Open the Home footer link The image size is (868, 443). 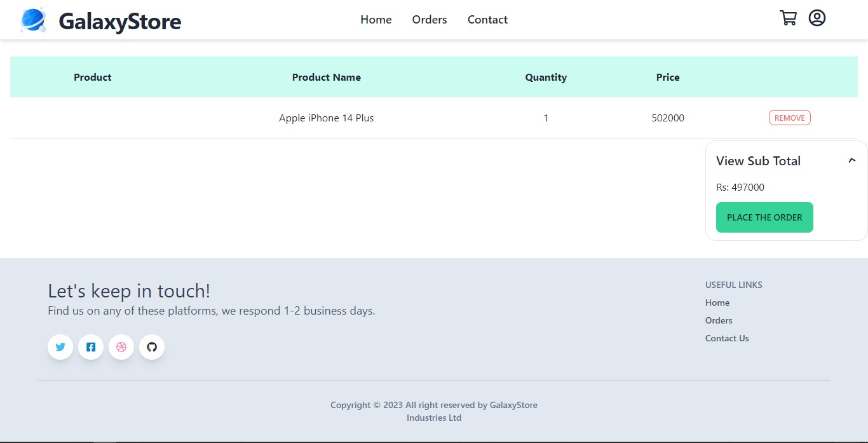coord(717,303)
